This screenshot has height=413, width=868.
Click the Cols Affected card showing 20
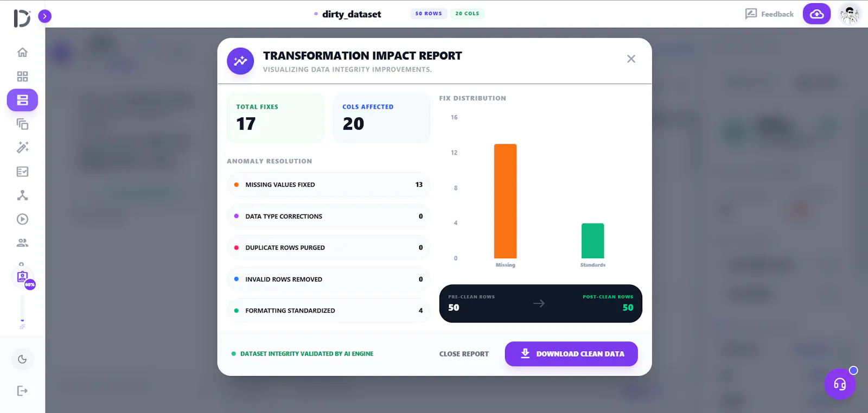381,118
